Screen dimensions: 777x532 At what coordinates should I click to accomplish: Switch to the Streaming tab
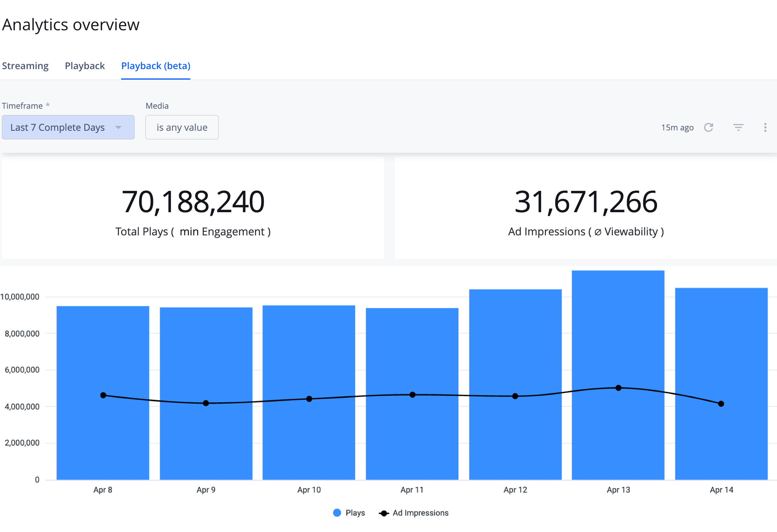(x=25, y=66)
